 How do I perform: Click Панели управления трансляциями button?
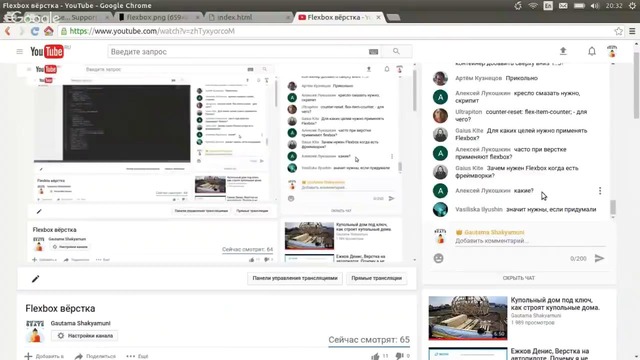(295, 278)
